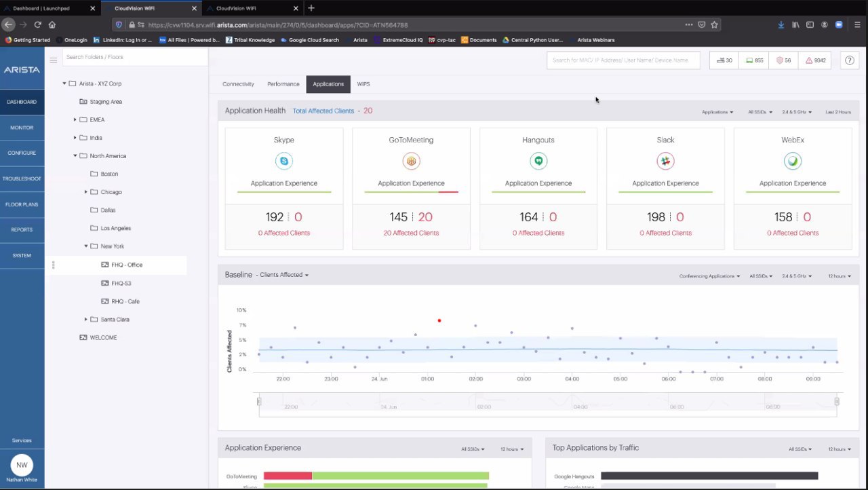Image resolution: width=868 pixels, height=490 pixels.
Task: Switch to the Performance tab
Action: tap(283, 84)
